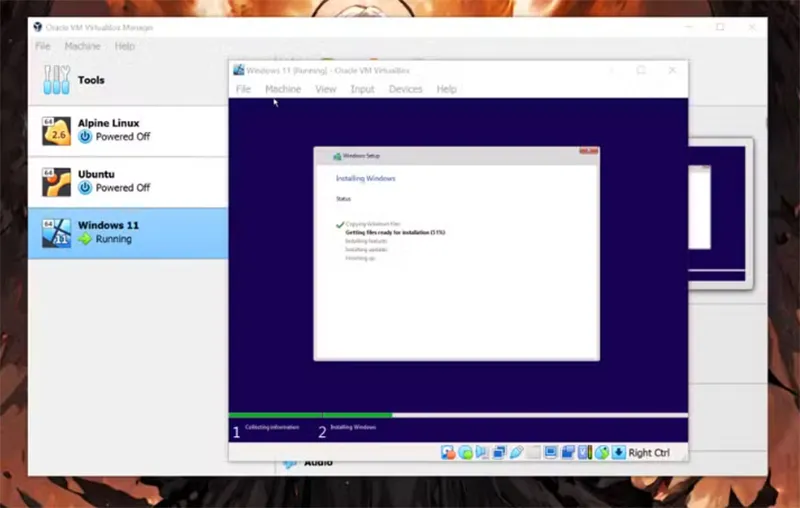The width and height of the screenshot is (800, 508).
Task: Click optical drive indicator in status bar
Action: click(465, 452)
